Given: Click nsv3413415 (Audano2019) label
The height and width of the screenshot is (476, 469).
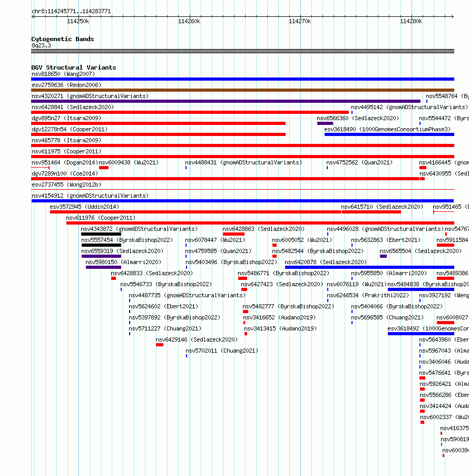Looking at the screenshot, I should pyautogui.click(x=280, y=329).
